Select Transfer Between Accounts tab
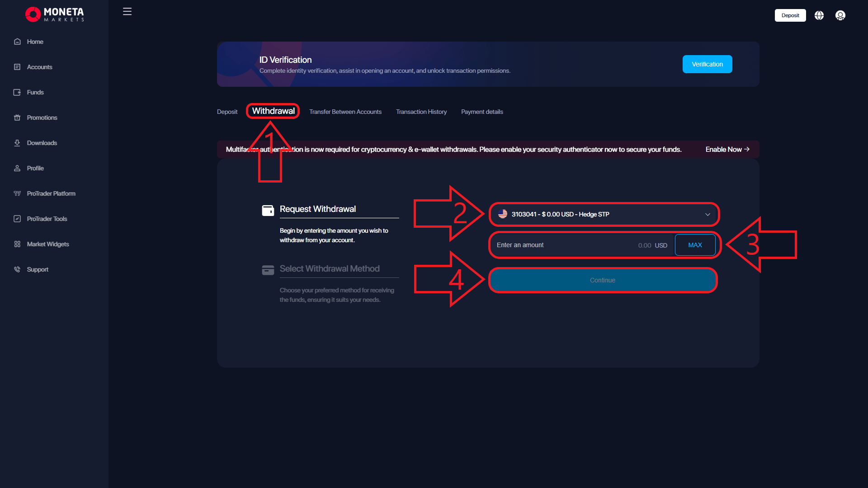This screenshot has width=868, height=488. pos(345,112)
